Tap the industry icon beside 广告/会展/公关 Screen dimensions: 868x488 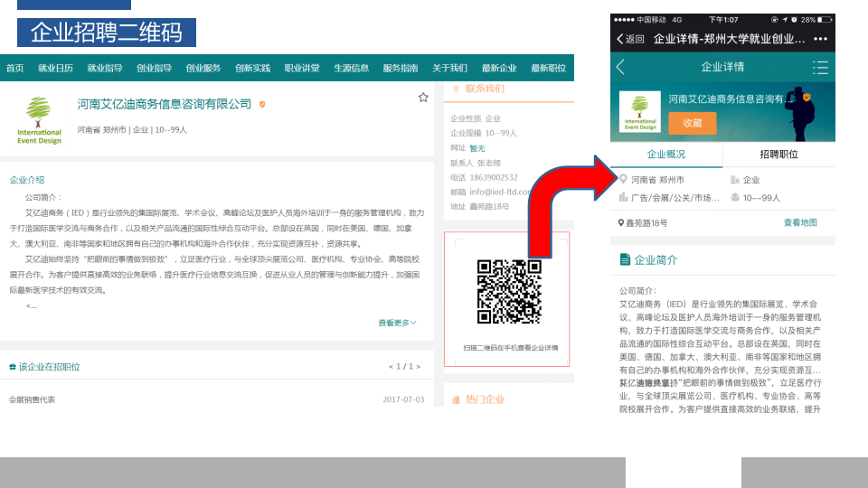click(x=623, y=197)
